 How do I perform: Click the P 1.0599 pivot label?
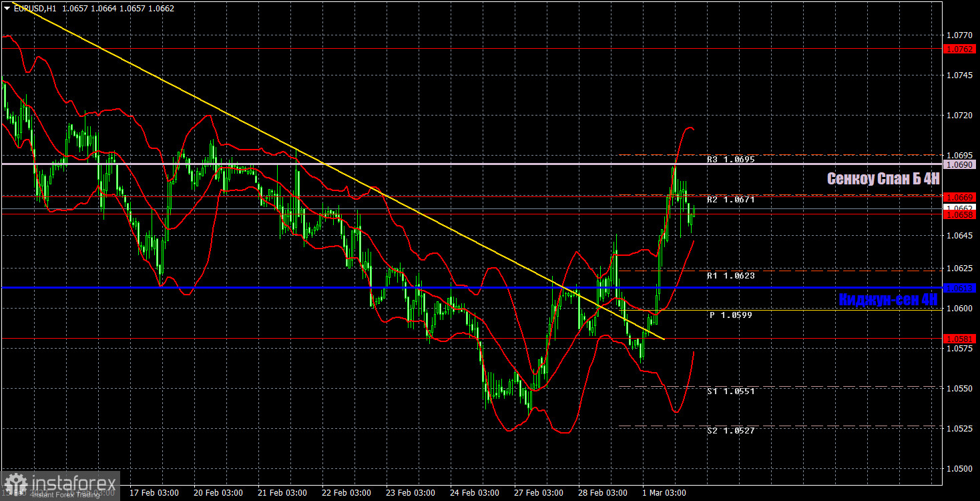[731, 315]
